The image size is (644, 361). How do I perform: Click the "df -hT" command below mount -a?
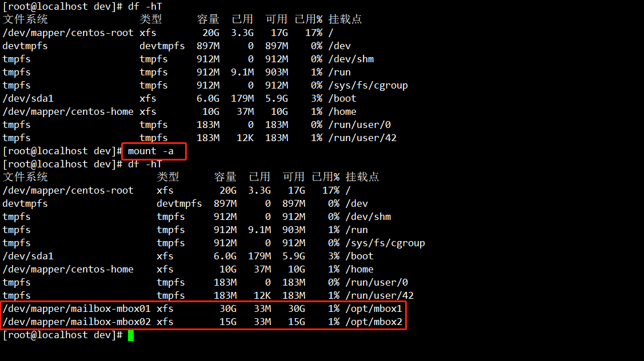(x=145, y=165)
